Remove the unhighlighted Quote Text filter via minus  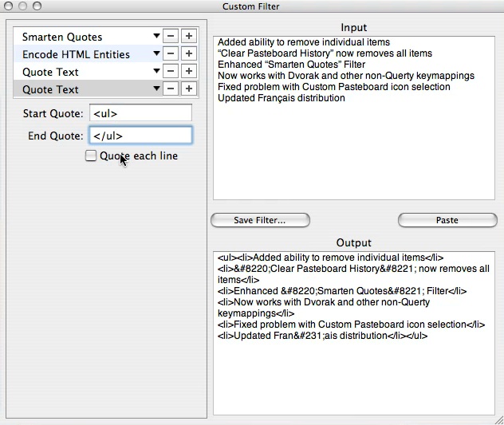[x=171, y=72]
